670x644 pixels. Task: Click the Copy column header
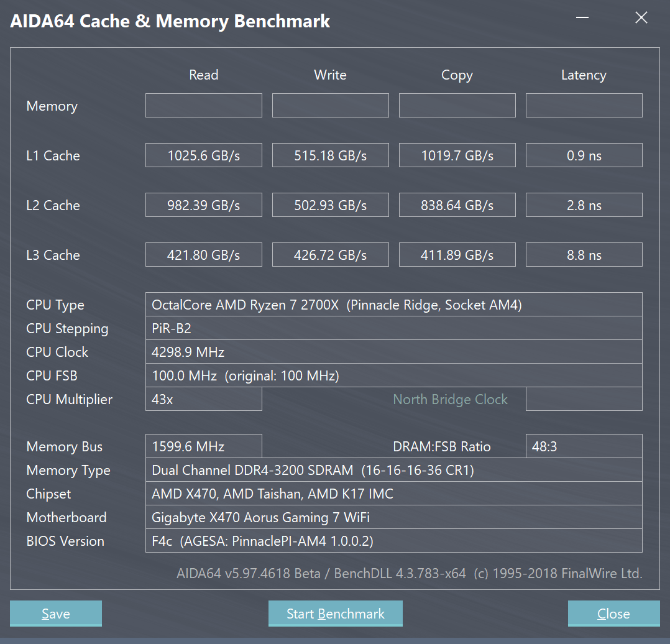coord(457,75)
